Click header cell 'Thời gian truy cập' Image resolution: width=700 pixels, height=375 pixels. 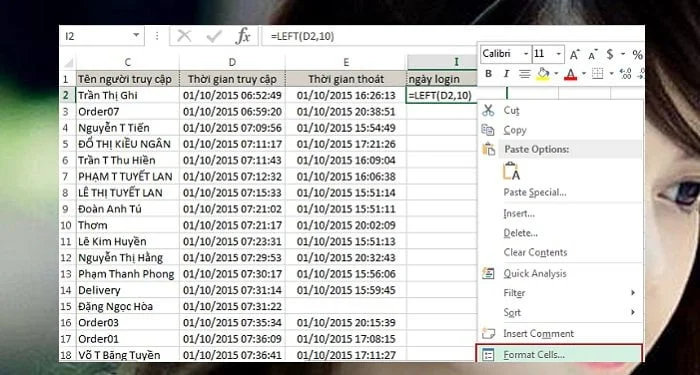click(x=232, y=79)
